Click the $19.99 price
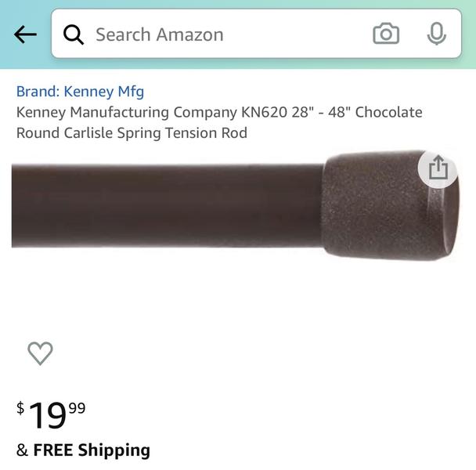This screenshot has height=470, width=476. click(x=52, y=414)
